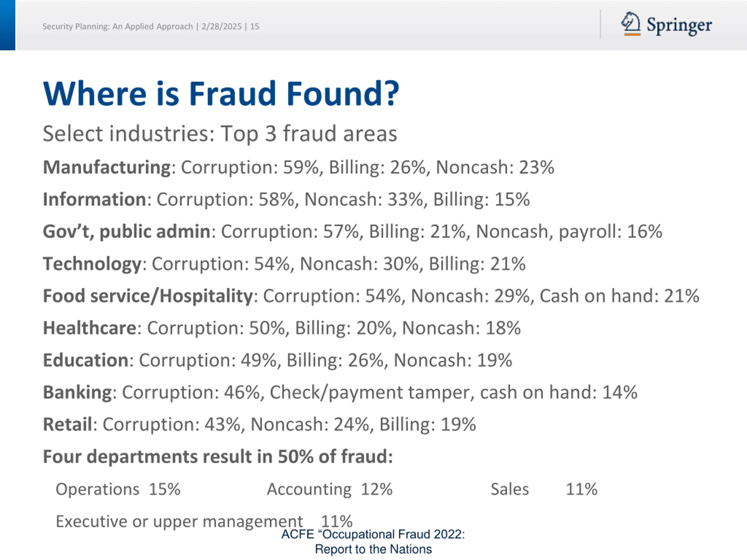This screenshot has height=560, width=747.
Task: Click the slide date 2/28/2025
Action: pyautogui.click(x=221, y=26)
